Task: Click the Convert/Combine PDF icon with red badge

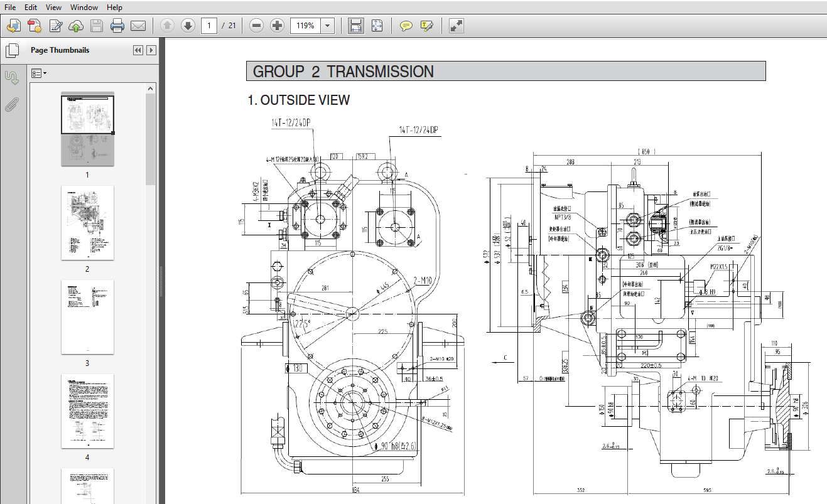Action: point(35,26)
